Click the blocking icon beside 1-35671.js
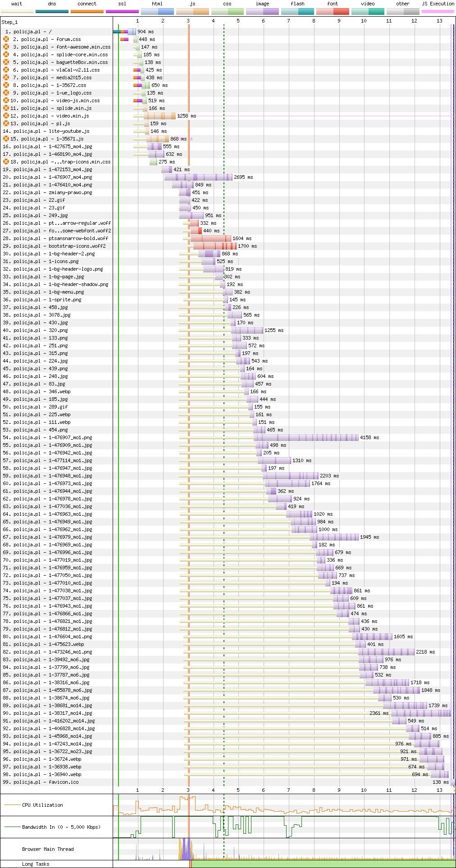Viewport: 456px width, 868px height. (6, 139)
